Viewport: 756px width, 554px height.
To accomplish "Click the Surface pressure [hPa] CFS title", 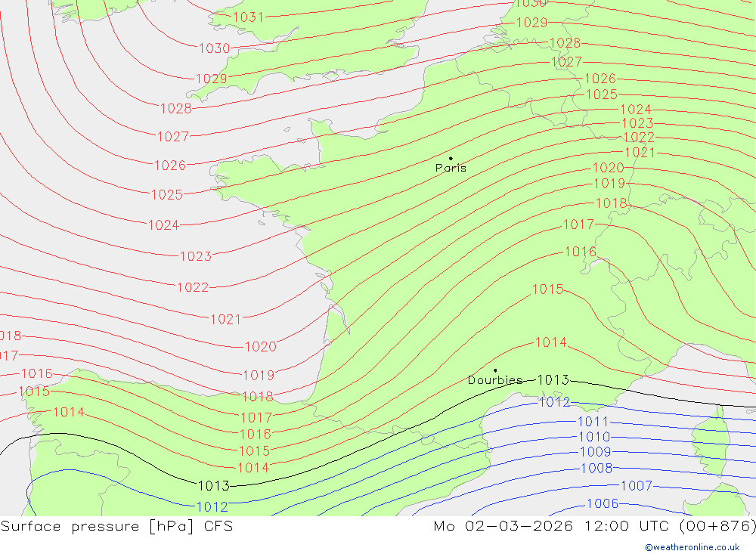I will [116, 526].
